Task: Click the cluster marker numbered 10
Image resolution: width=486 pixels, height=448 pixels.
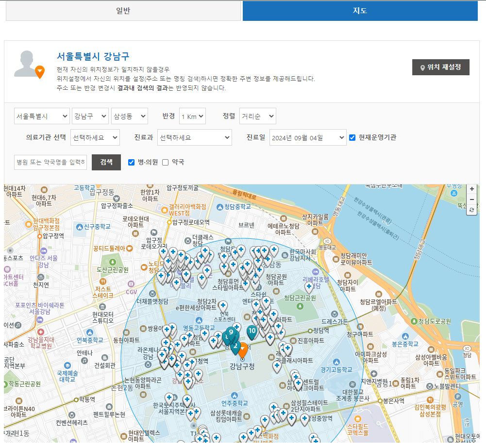Action: click(x=251, y=332)
